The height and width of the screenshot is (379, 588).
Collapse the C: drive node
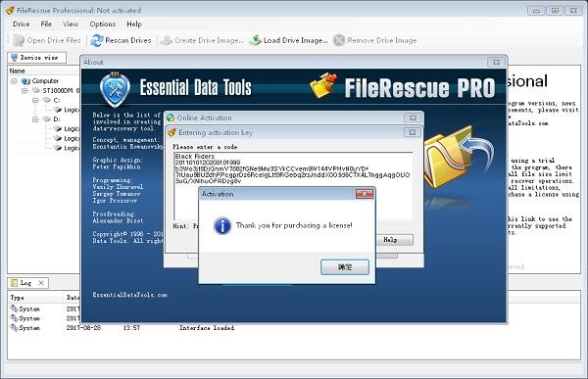[35, 100]
